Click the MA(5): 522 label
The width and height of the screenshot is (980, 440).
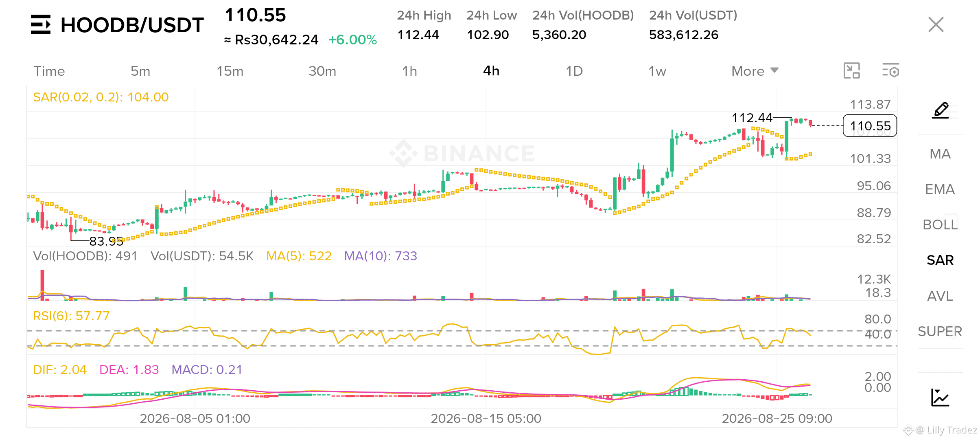click(299, 256)
